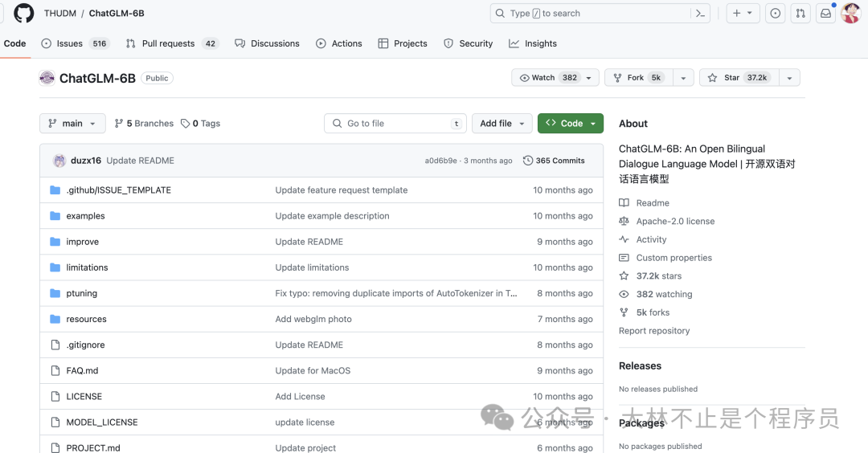This screenshot has height=453, width=868.
Task: Click the Activity pulse icon
Action: tap(624, 239)
